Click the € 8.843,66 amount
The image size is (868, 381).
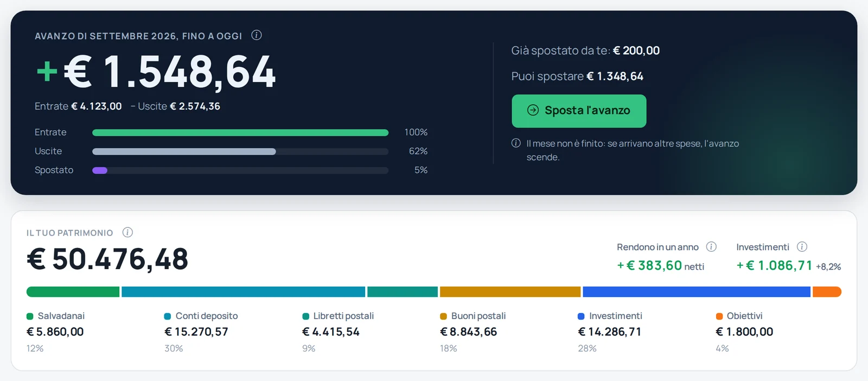tap(469, 332)
